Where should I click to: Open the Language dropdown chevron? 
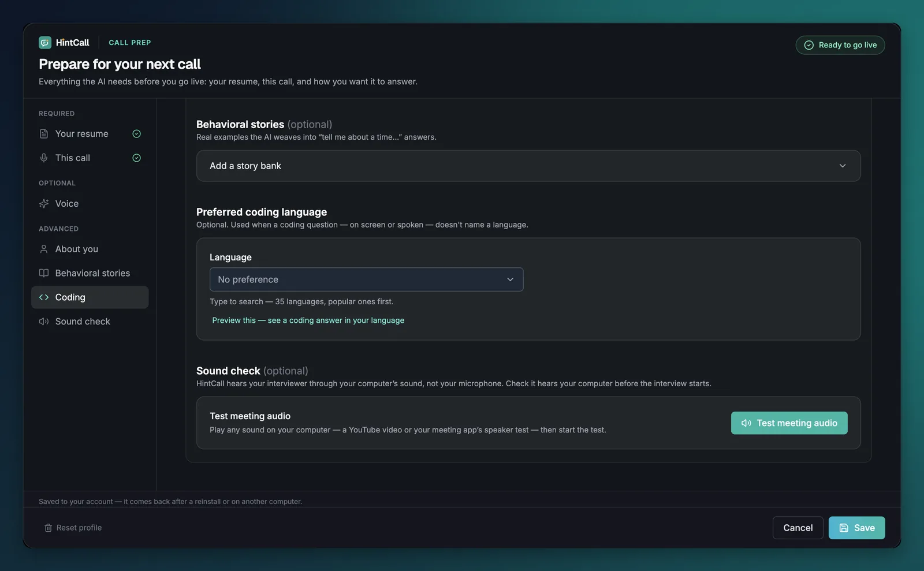tap(511, 279)
